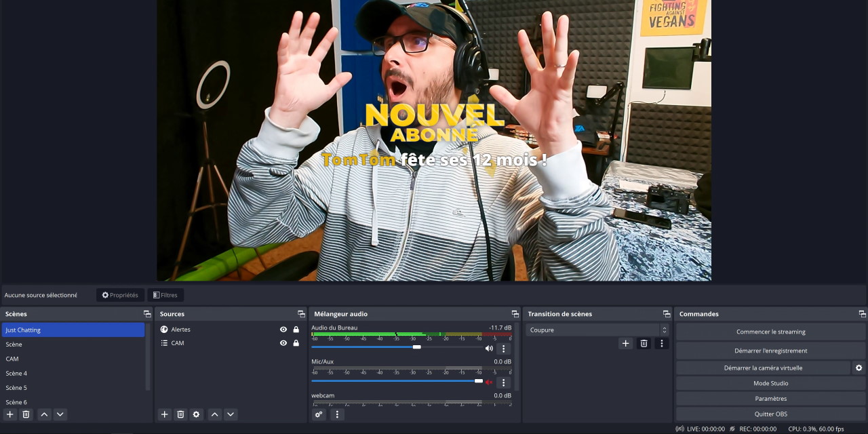868x434 pixels.
Task: Undock the Mélangeur audio panel
Action: coord(515,314)
